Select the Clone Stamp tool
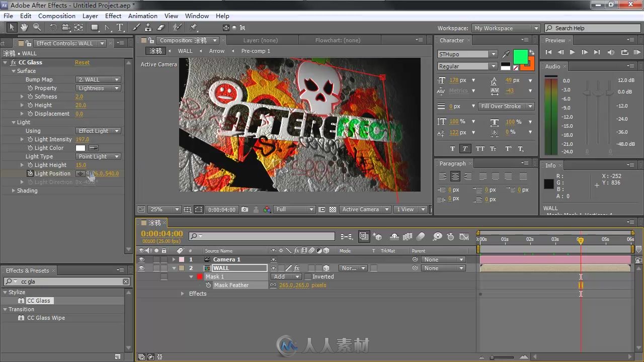 [148, 28]
